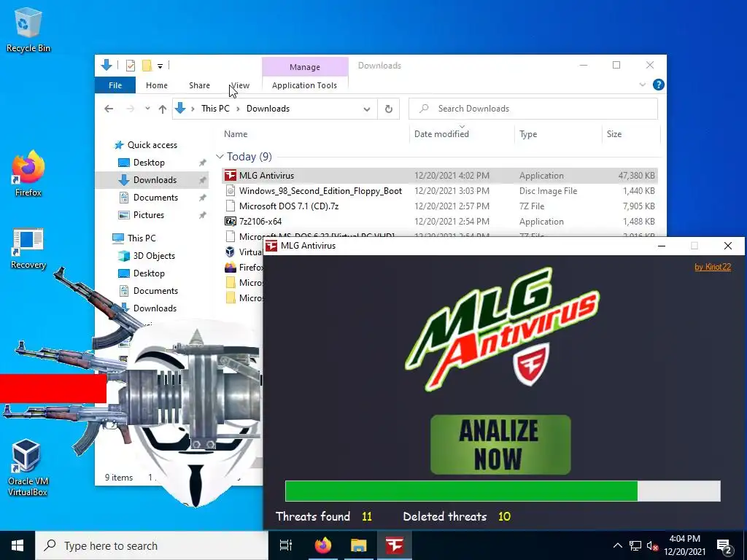
Task: Open the recent locations dropdown
Action: click(147, 109)
